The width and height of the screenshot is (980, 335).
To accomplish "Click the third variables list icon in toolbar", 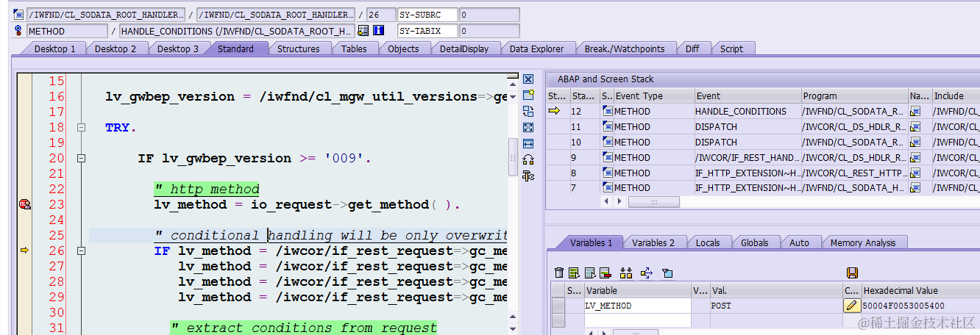I will (589, 273).
